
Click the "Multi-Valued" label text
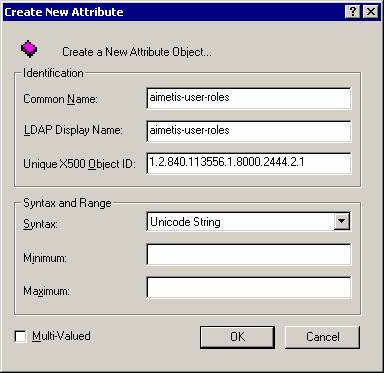point(61,336)
